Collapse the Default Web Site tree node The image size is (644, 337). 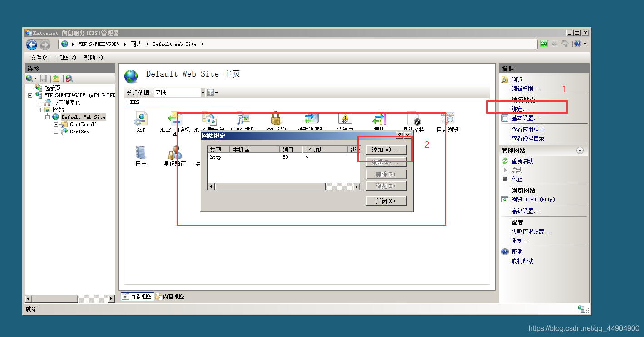coord(47,117)
